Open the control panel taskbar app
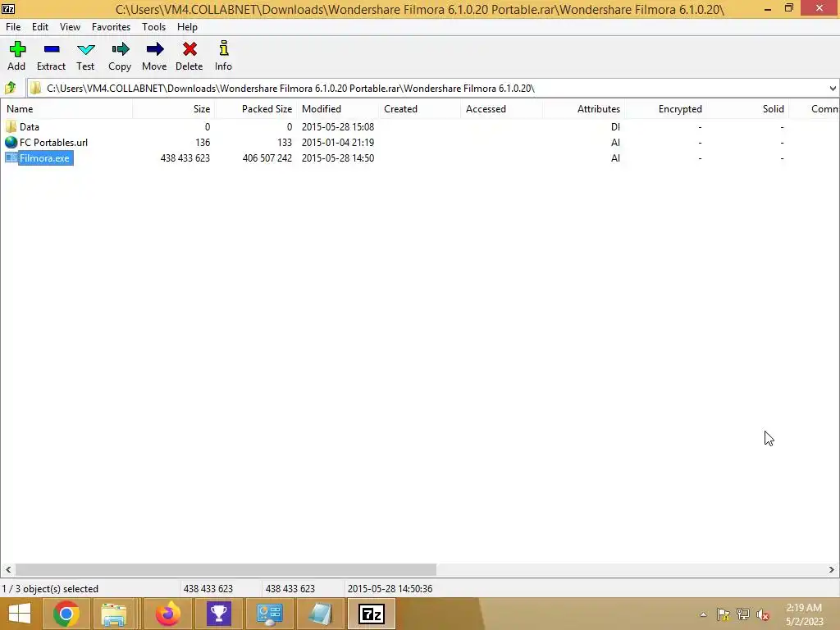The height and width of the screenshot is (630, 840). point(269,614)
